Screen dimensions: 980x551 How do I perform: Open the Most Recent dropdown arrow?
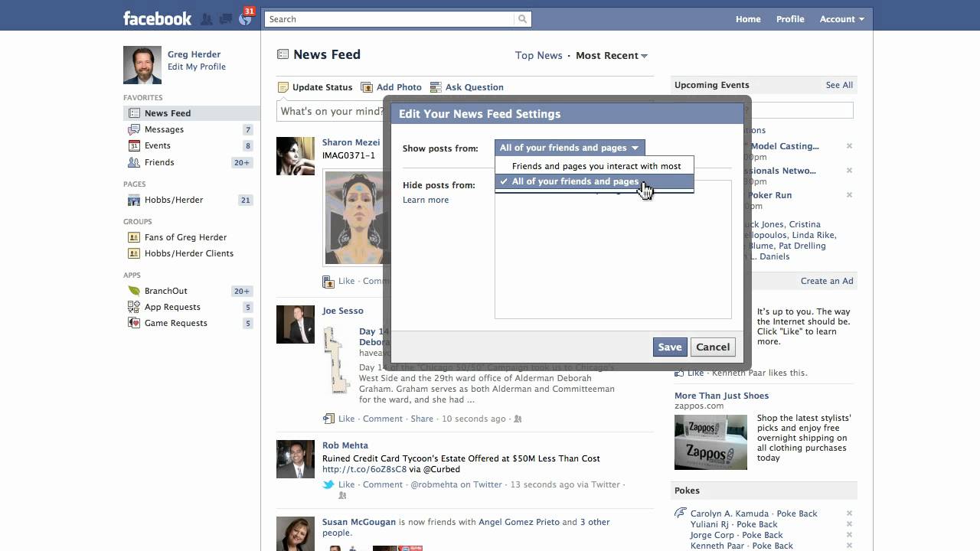[644, 56]
